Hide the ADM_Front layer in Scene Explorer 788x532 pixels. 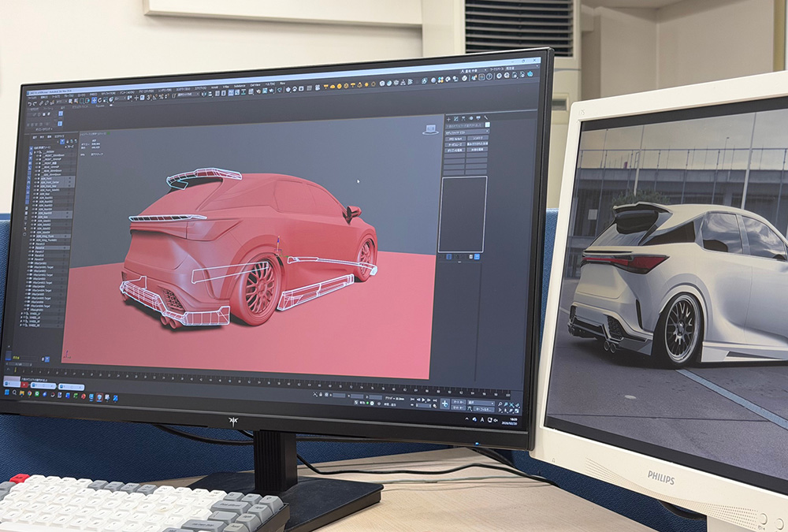(35, 178)
